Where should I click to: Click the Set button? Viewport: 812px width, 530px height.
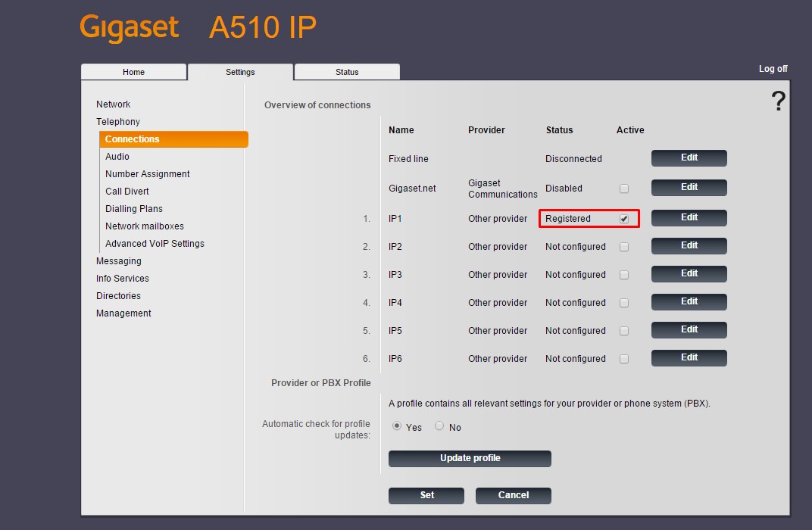[426, 495]
